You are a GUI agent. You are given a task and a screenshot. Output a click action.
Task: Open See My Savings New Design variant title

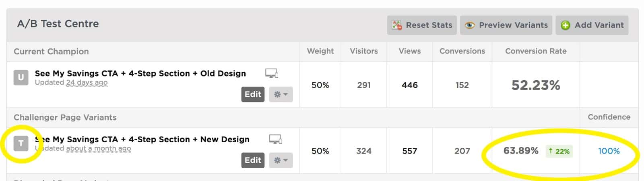pos(142,139)
